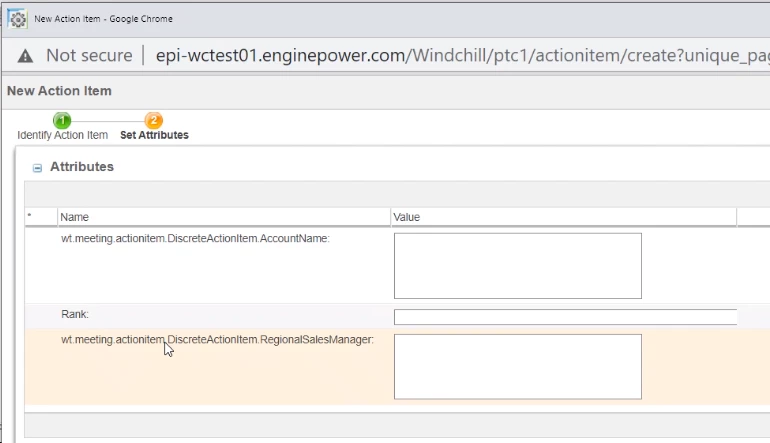The width and height of the screenshot is (770, 443).
Task: Focus the browser address URL
Action: [x=462, y=55]
